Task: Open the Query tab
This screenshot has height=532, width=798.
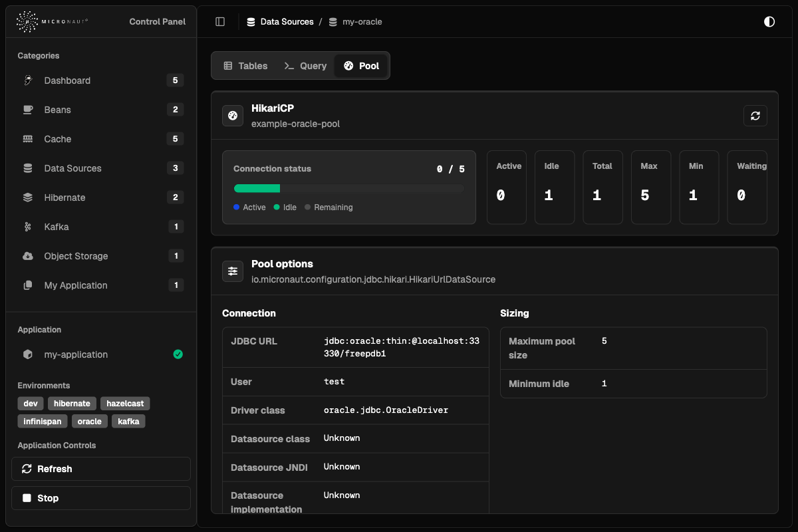Action: point(305,66)
